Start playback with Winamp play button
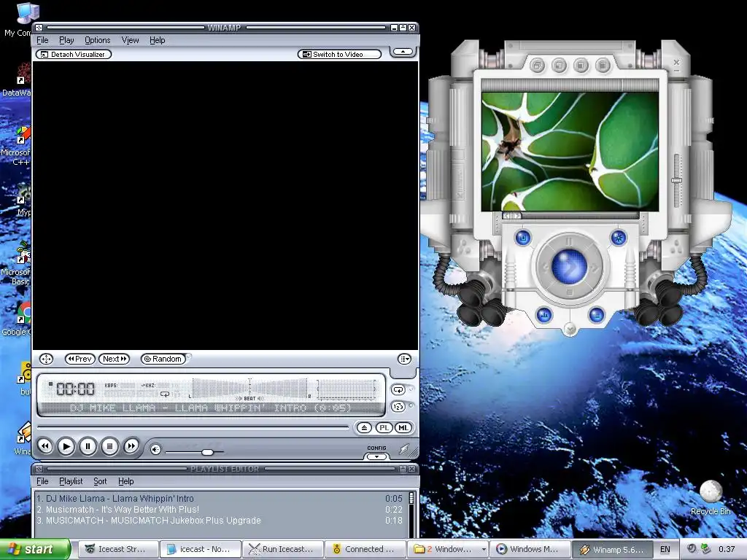Screen dimensions: 747x560 pyautogui.click(x=66, y=446)
